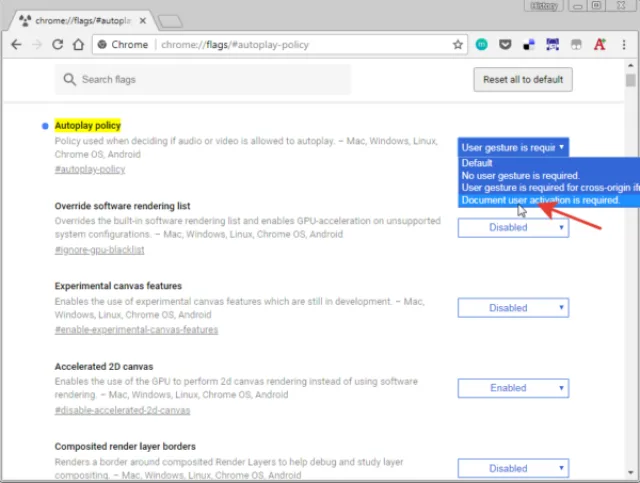Follow the #autoplay-policy link

(x=90, y=169)
